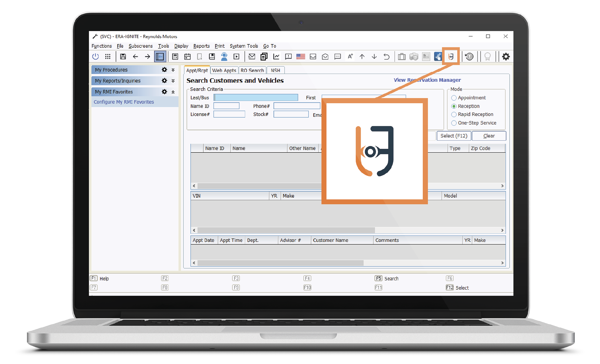Viewport: 600px width, 364px height.
Task: Select the Appointment mode radio button
Action: 454,98
